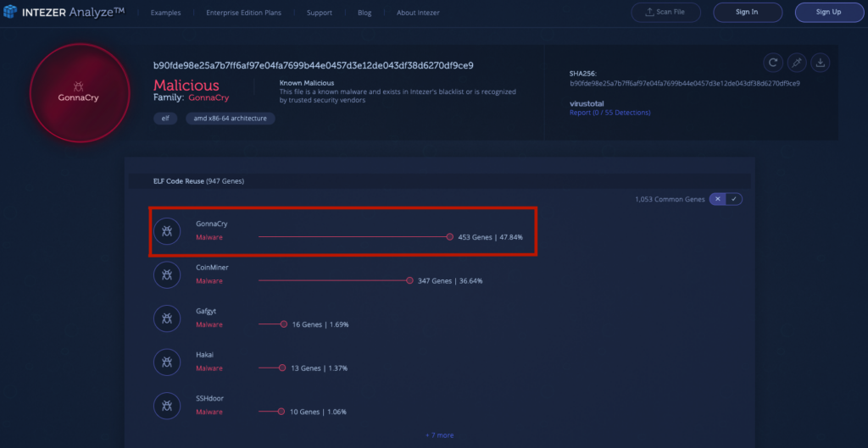
Task: Click the X side of Common Genes toggle
Action: pyautogui.click(x=717, y=199)
